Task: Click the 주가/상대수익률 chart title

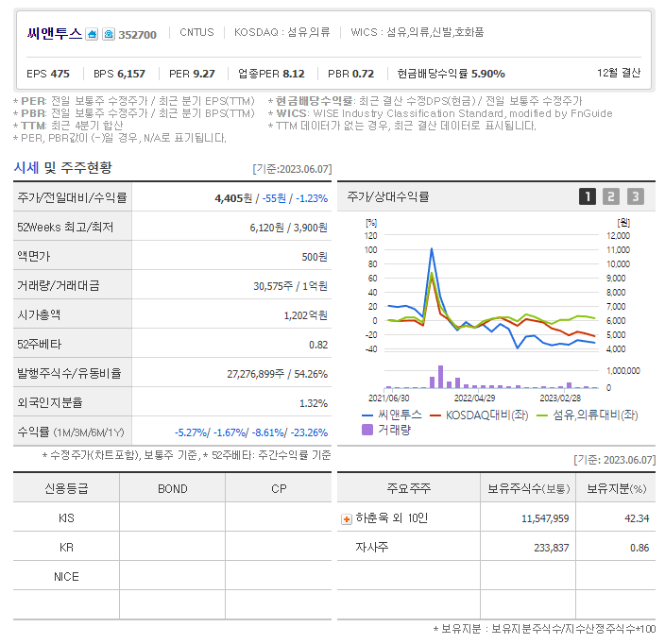Action: tap(388, 196)
